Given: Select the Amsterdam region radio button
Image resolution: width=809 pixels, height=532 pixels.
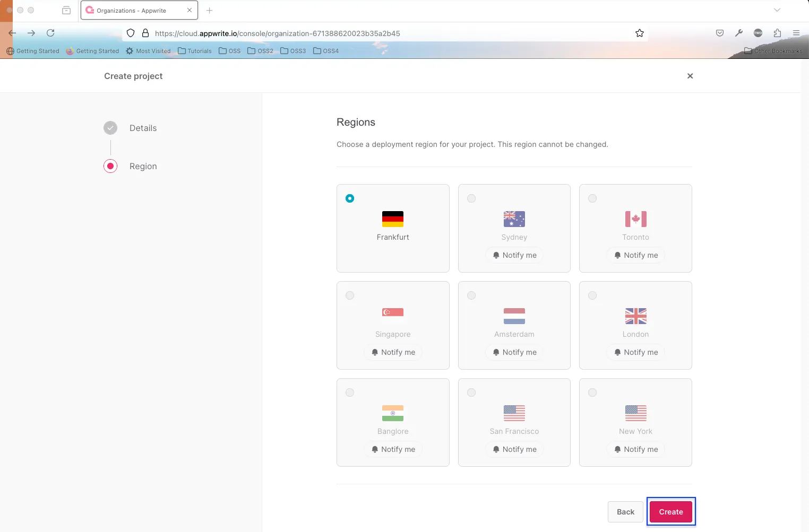Looking at the screenshot, I should [x=471, y=295].
